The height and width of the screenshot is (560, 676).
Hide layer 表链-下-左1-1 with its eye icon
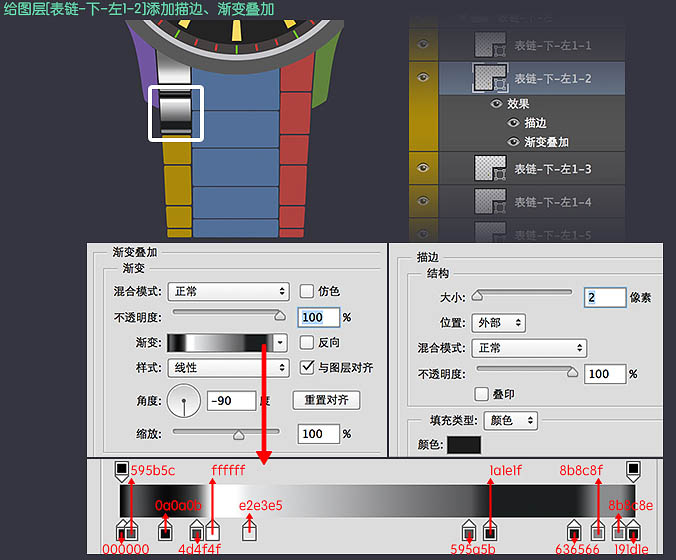click(423, 44)
